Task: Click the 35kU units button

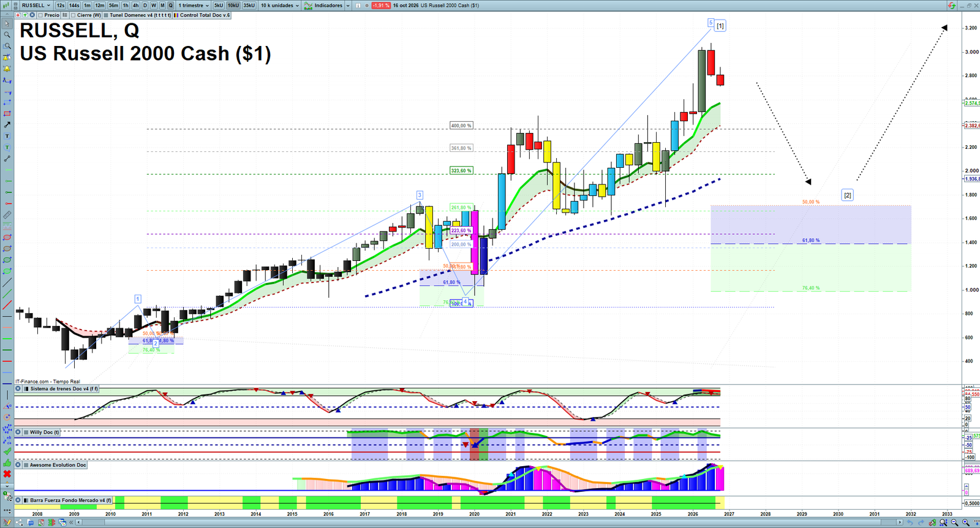Action: [x=249, y=6]
